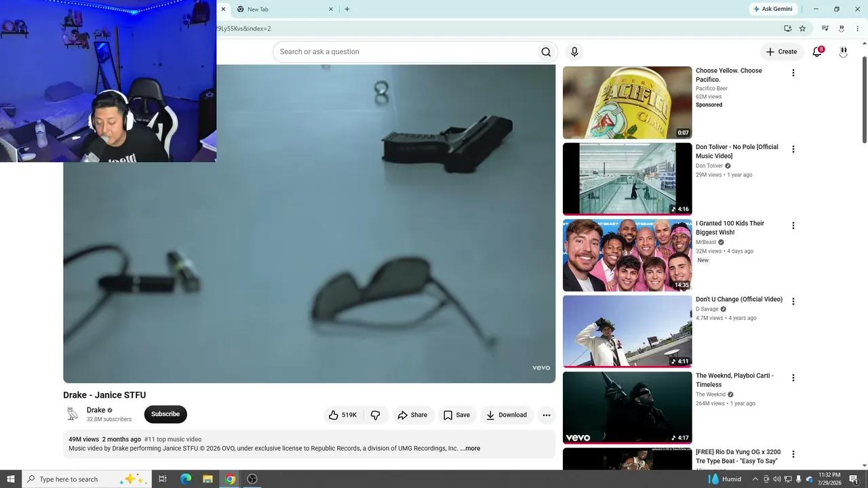Show hidden system tray icons chevron
The image size is (868, 488).
[755, 479]
